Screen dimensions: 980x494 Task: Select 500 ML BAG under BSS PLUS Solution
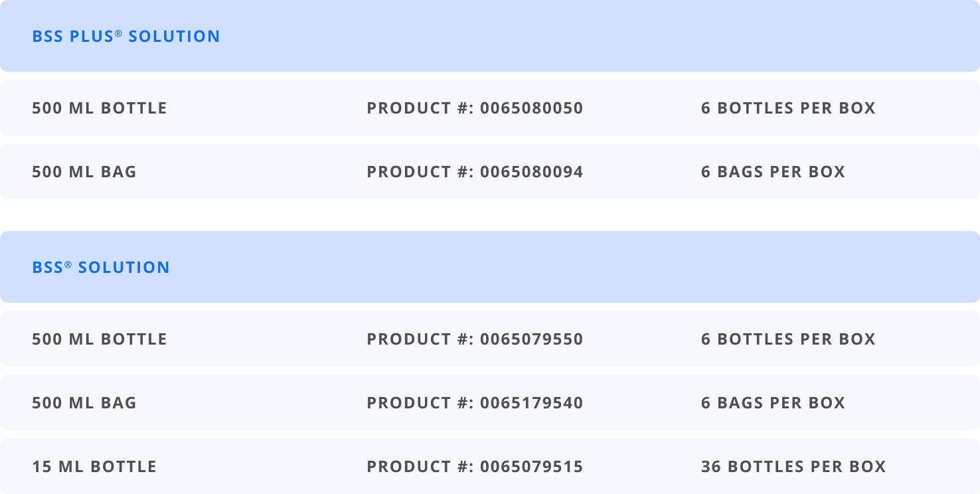(x=84, y=172)
